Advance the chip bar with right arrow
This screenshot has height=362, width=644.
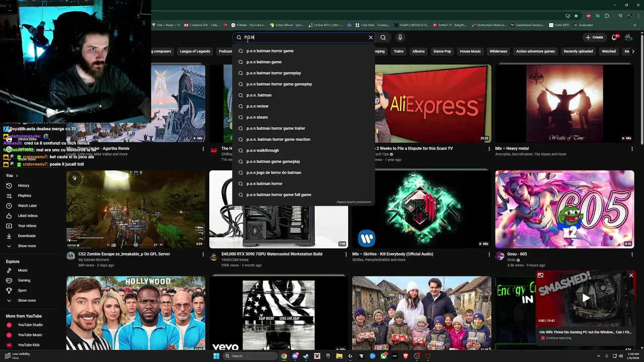tap(633, 51)
